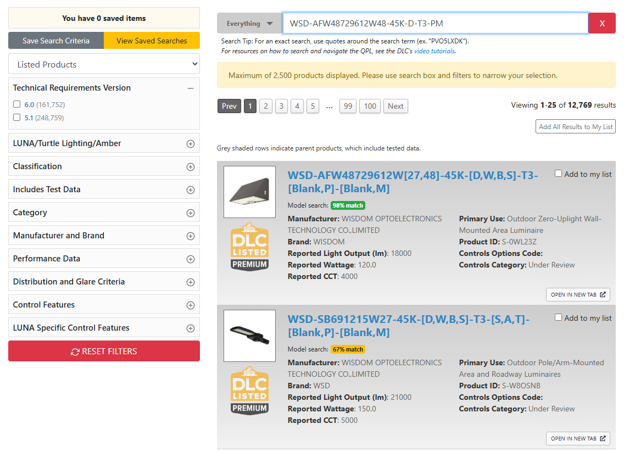
Task: Go to results page 3
Action: coord(281,106)
